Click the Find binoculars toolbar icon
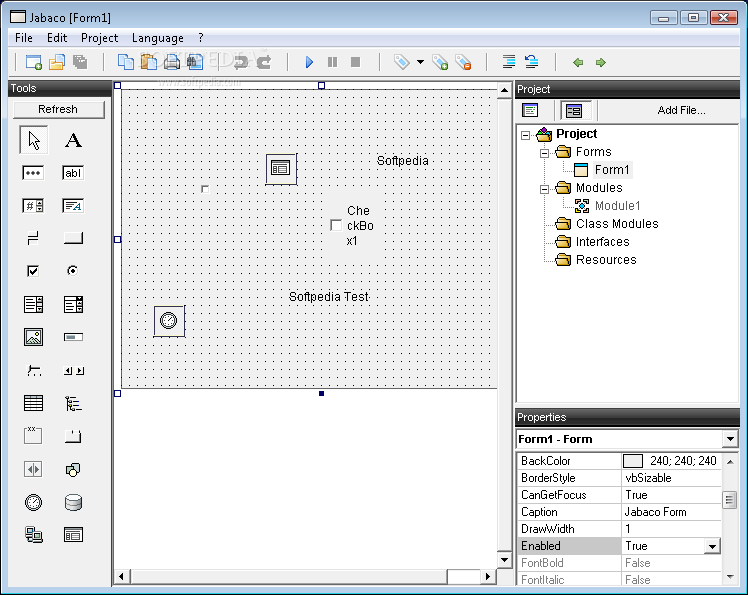The width and height of the screenshot is (748, 595). (x=195, y=62)
